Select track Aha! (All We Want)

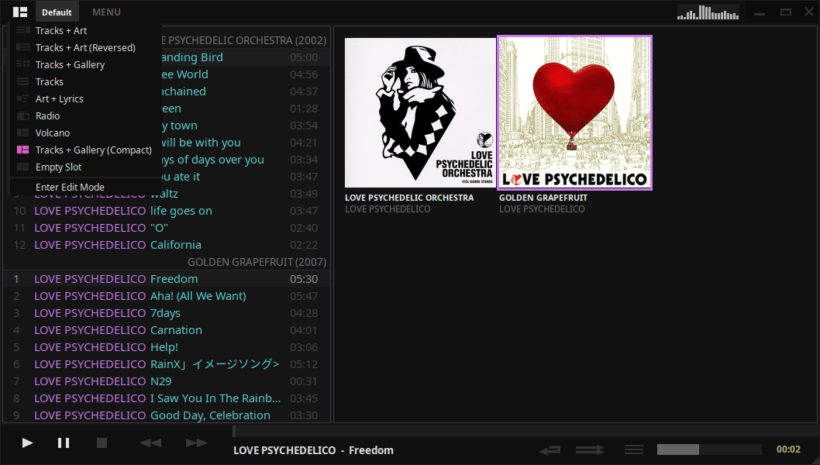[167, 296]
